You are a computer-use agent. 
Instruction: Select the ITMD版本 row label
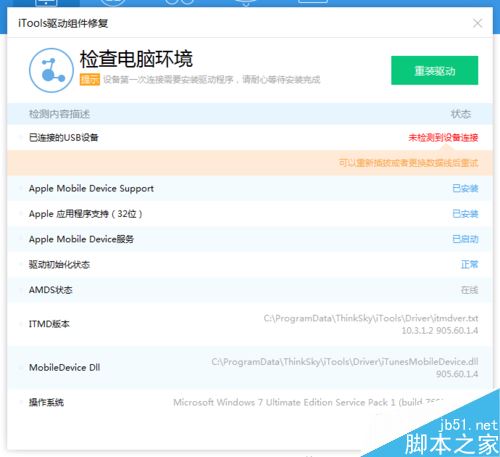click(x=49, y=324)
